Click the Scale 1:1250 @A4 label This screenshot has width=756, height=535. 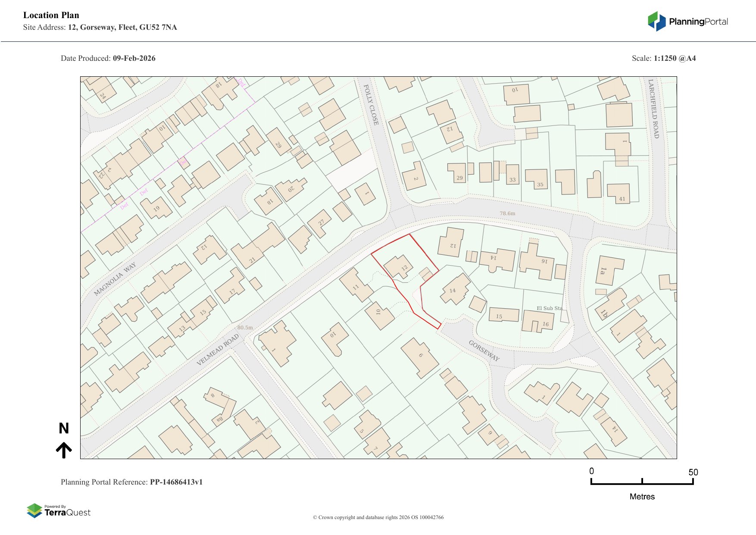coord(663,58)
